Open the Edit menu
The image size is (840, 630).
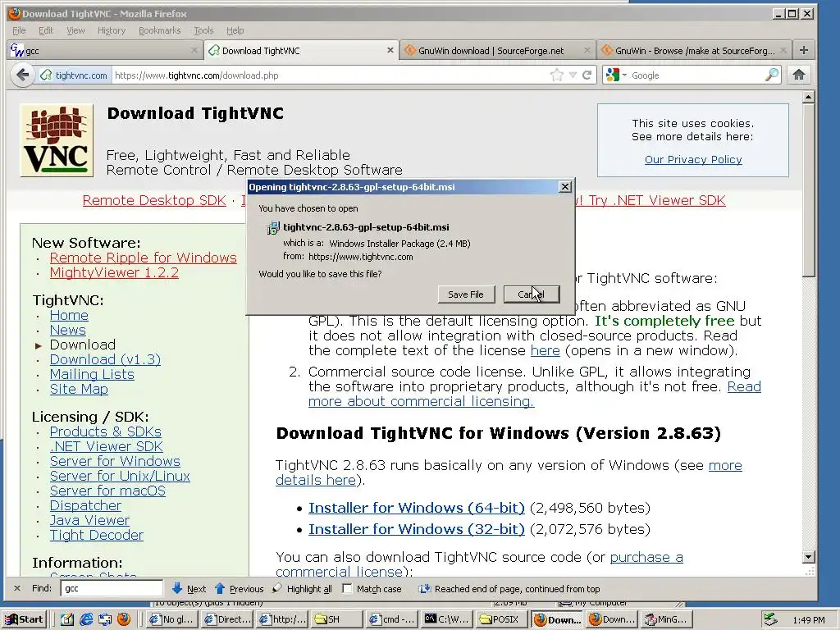click(x=46, y=30)
